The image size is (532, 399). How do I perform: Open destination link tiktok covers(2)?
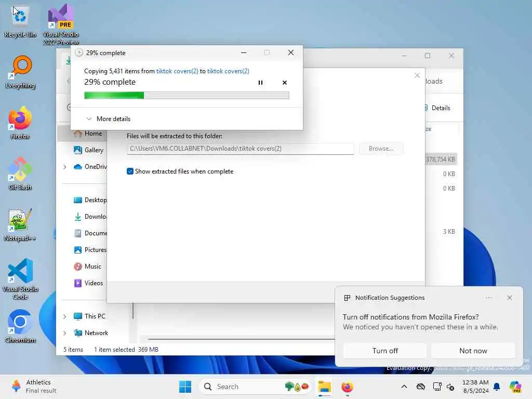[228, 71]
